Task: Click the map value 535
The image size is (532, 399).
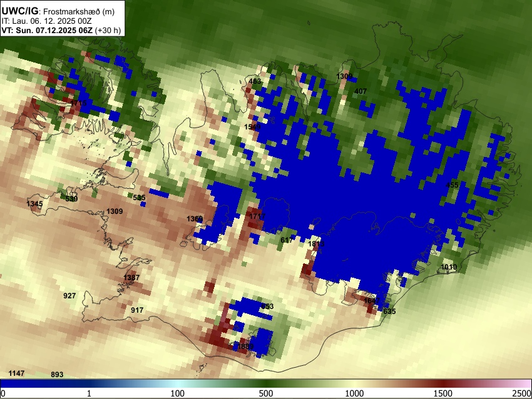Action: click(139, 198)
